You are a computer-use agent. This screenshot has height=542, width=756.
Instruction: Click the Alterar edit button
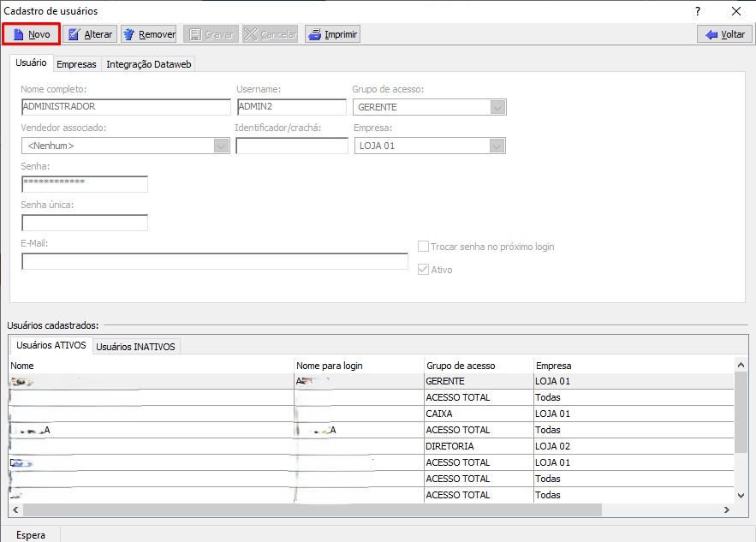(x=90, y=34)
